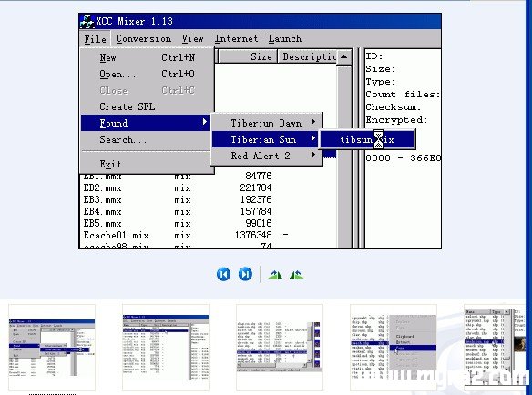Open the View menu
This screenshot has width=532, height=395.
[192, 39]
